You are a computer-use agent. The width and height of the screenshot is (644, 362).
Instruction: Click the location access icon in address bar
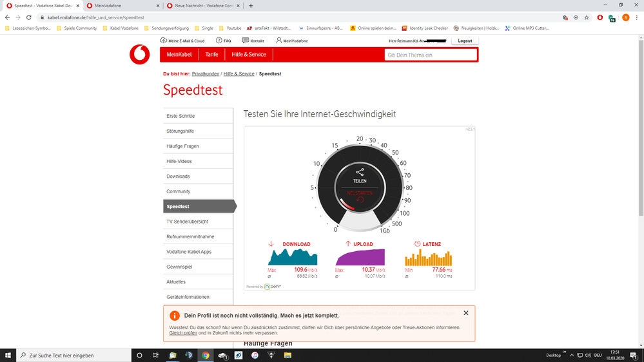(576, 17)
